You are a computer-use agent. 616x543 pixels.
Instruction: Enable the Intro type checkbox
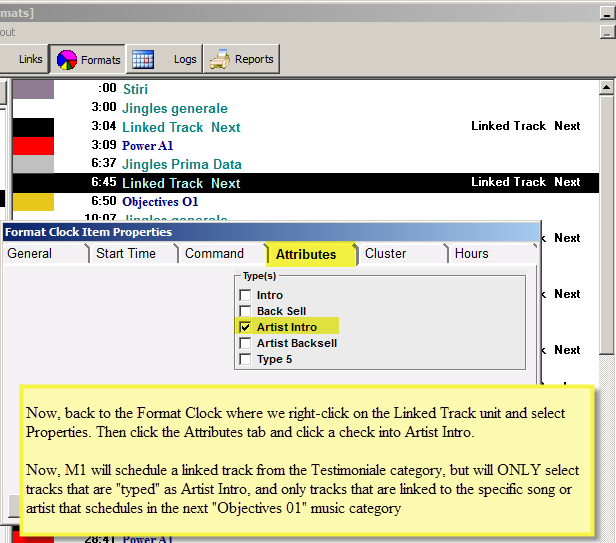point(245,295)
